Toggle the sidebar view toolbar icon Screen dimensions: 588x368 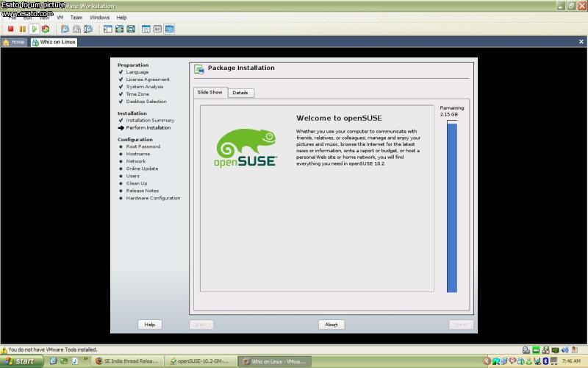pyautogui.click(x=107, y=29)
